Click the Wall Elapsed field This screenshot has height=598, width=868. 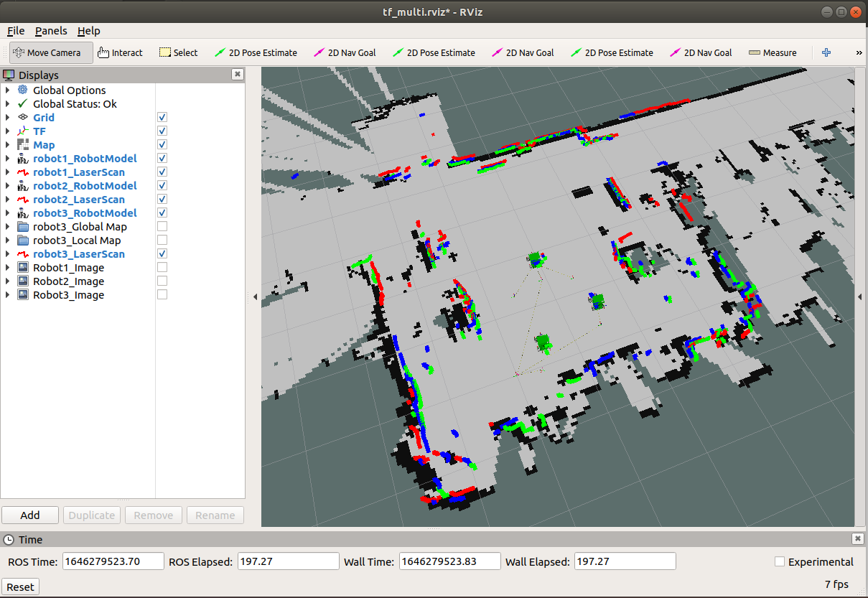[625, 561]
